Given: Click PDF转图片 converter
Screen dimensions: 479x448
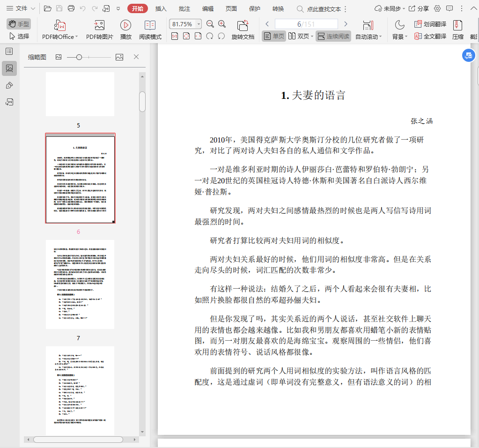Looking at the screenshot, I should [x=100, y=30].
